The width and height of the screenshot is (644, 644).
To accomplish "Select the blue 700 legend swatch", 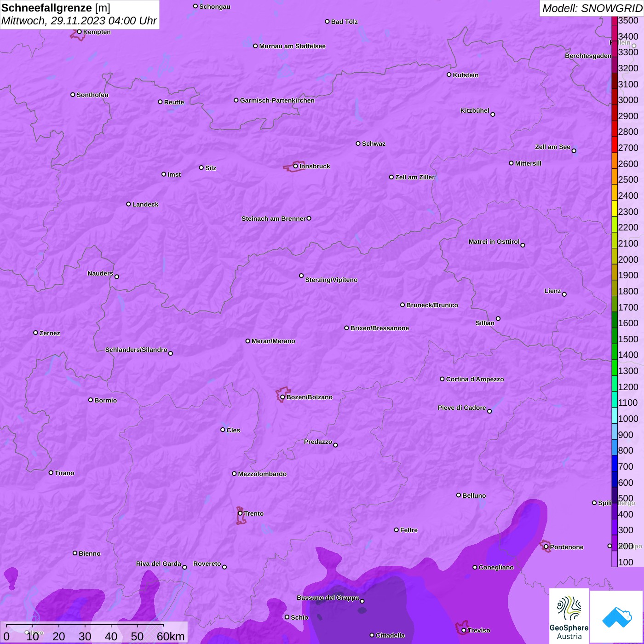I will click(x=615, y=463).
